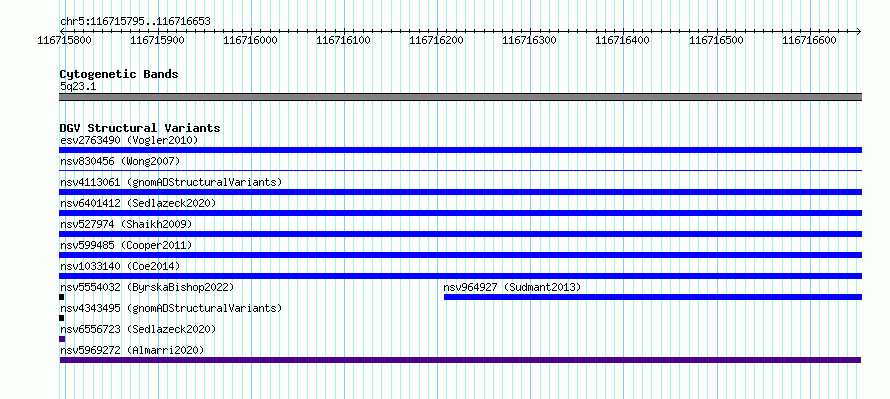Image resolution: width=890 pixels, height=399 pixels.
Task: Click ruler position 116716600
Action: coord(809,40)
